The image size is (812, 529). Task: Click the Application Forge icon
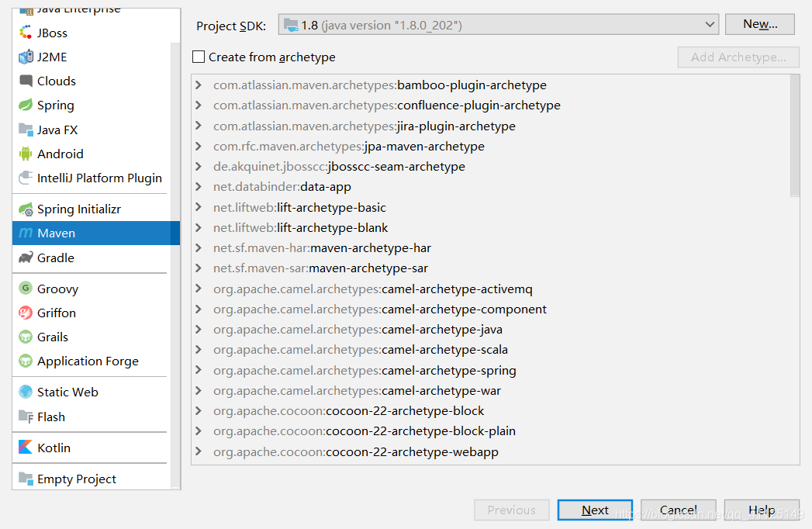coord(26,361)
